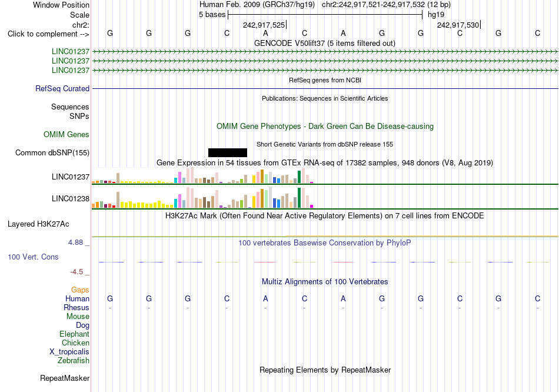559x392 pixels.
Task: Open the H3K27Ac Mark track title
Action: tap(325, 216)
